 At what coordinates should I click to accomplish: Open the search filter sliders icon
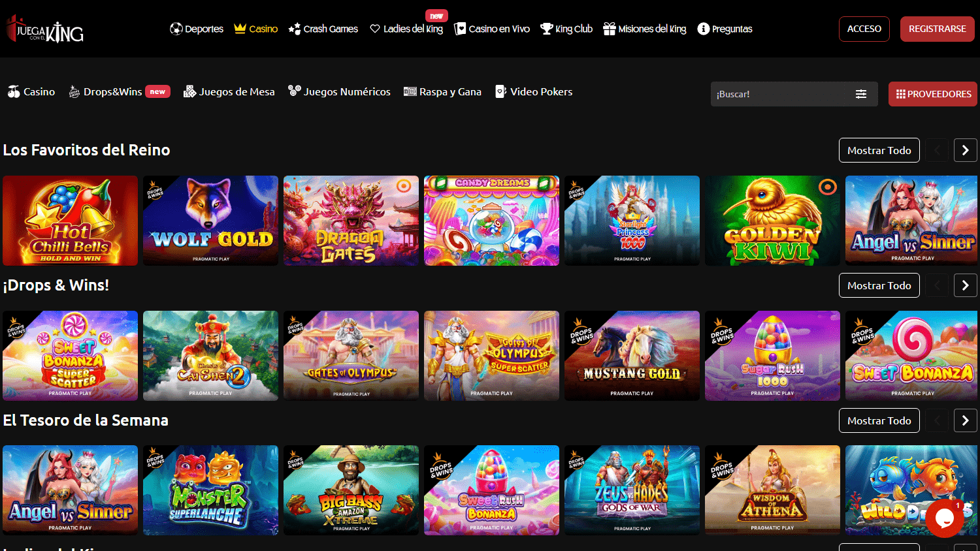tap(861, 94)
